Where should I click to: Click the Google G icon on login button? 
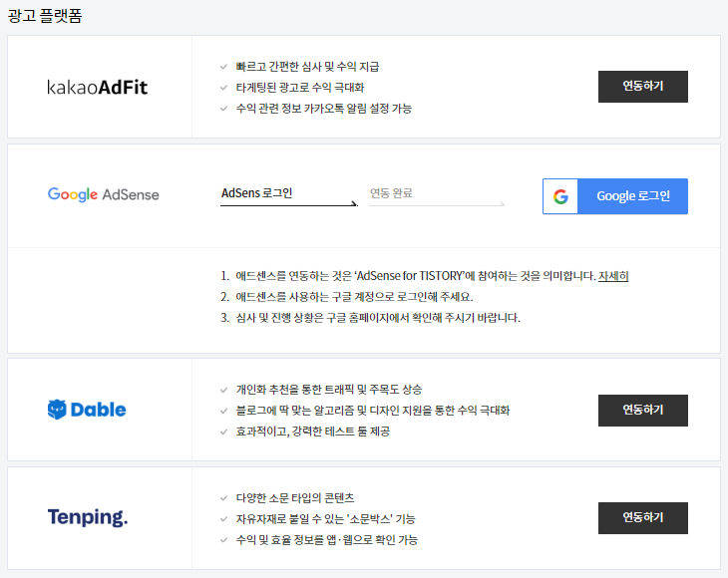560,196
